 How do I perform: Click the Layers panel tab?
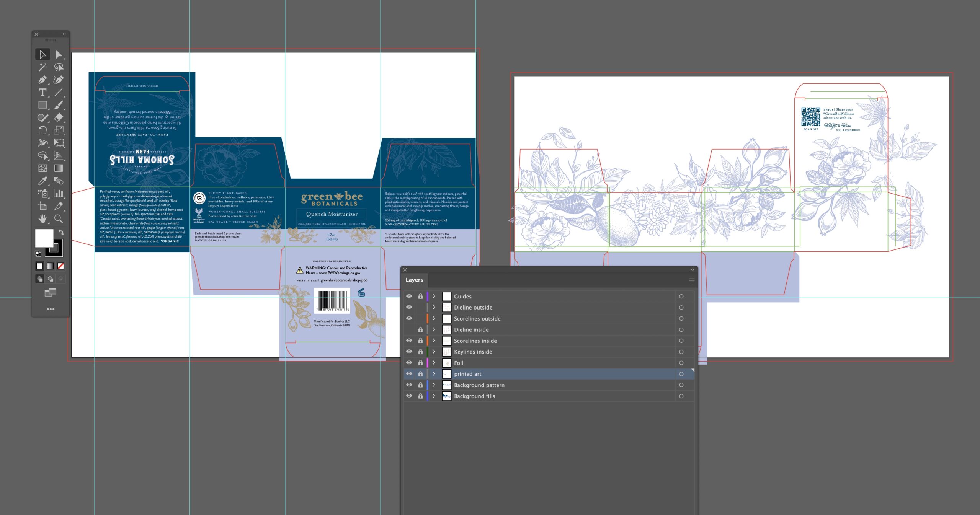point(414,280)
